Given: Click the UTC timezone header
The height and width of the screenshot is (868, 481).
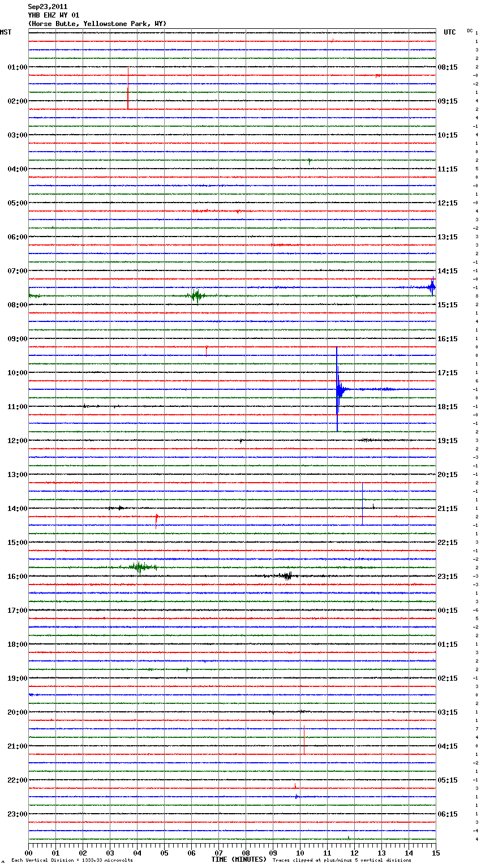Looking at the screenshot, I should pyautogui.click(x=449, y=32).
